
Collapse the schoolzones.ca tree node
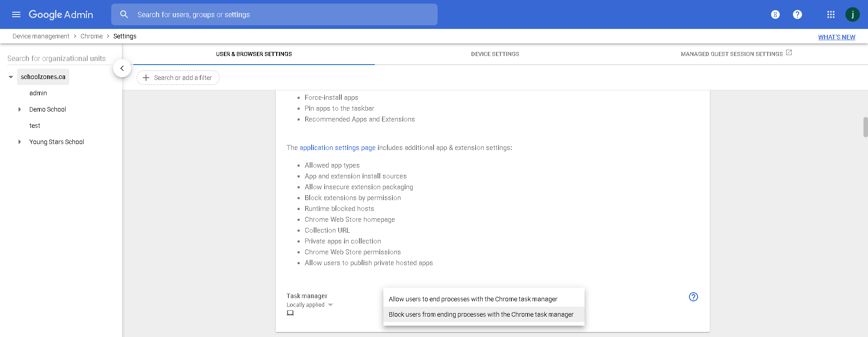tap(11, 77)
